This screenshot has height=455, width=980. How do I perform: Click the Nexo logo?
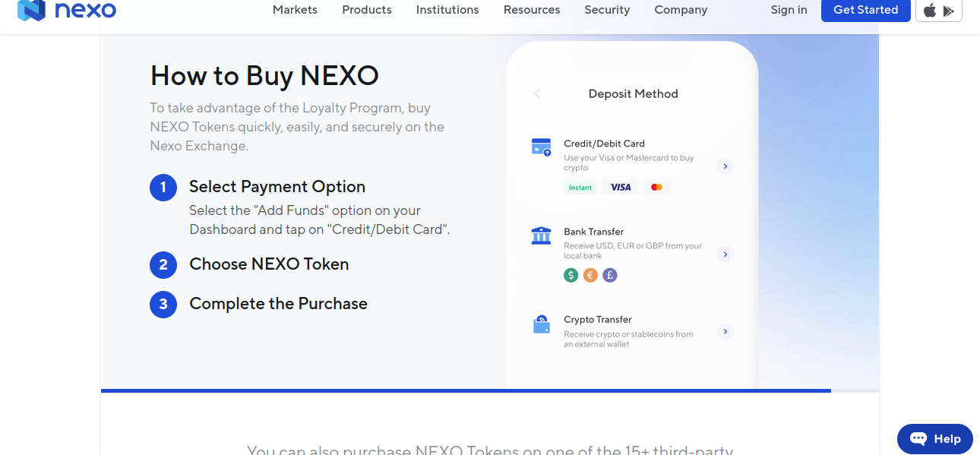tap(67, 11)
